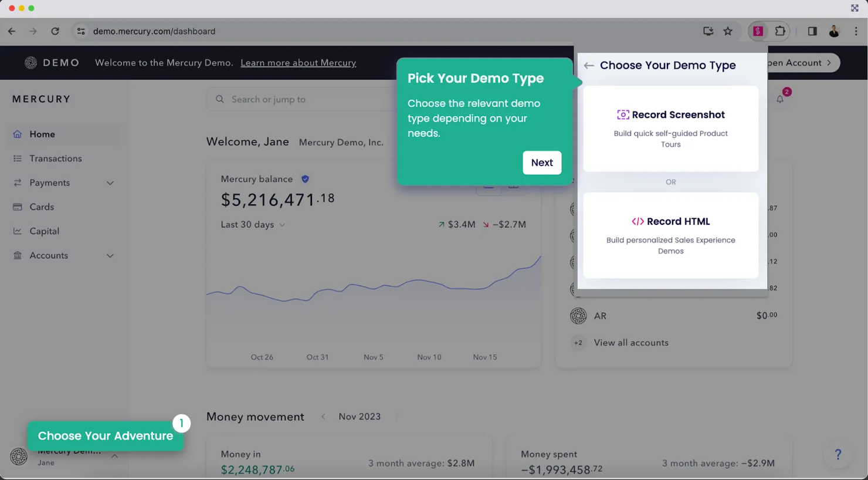Viewport: 868px width, 480px height.
Task: Open Cards in the sidebar
Action: coord(63,207)
